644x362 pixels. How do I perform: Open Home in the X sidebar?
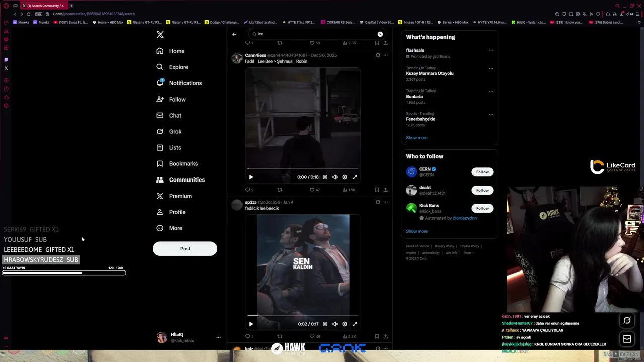point(170,51)
